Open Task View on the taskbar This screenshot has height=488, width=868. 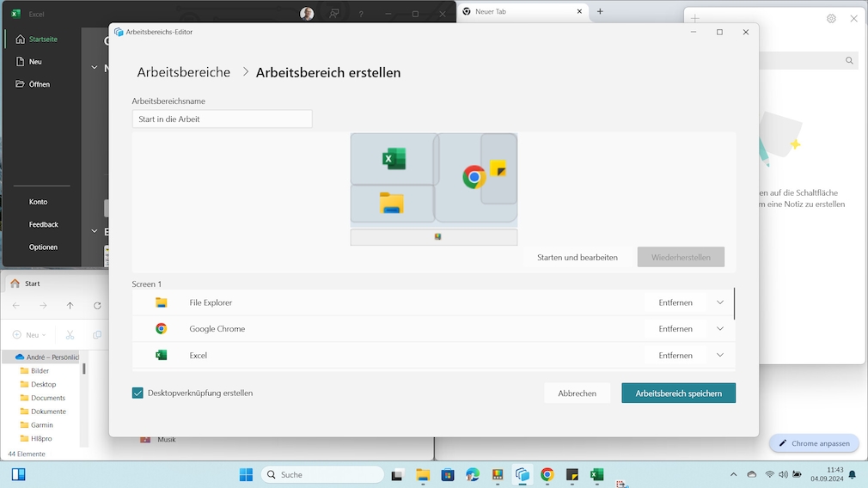[396, 475]
